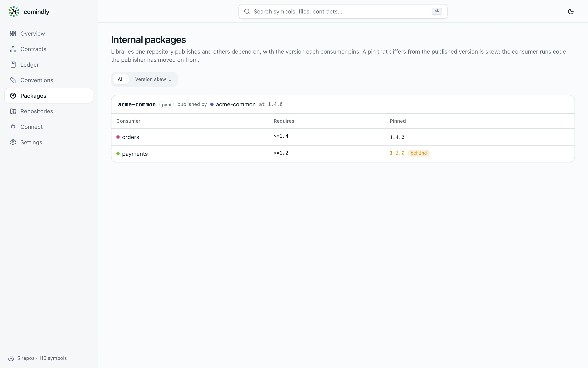The image size is (588, 368).
Task: Click the Packages box icon
Action: [x=13, y=96]
